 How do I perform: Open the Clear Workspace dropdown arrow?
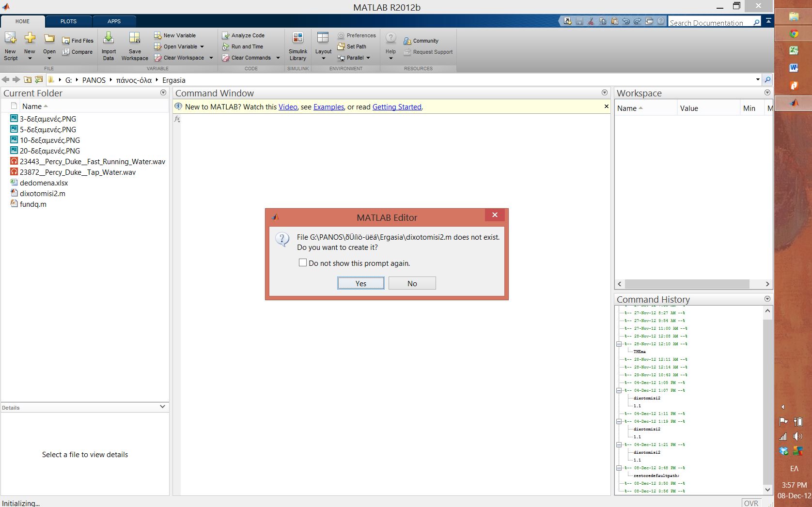click(211, 58)
